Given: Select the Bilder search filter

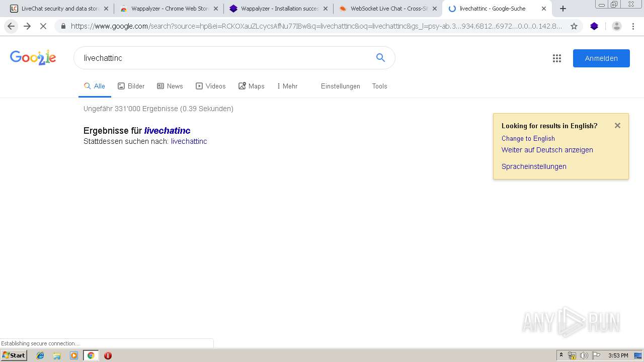Looking at the screenshot, I should (x=131, y=86).
